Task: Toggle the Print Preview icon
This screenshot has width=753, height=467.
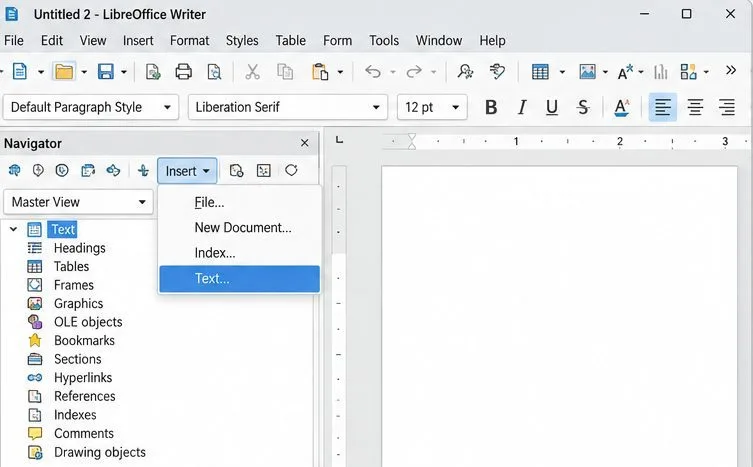Action: [214, 72]
